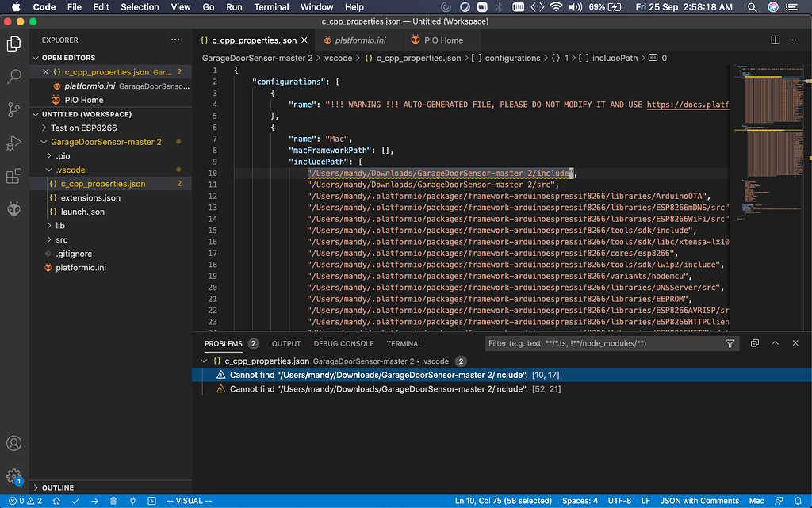Open the Extensions view

pos(14,176)
